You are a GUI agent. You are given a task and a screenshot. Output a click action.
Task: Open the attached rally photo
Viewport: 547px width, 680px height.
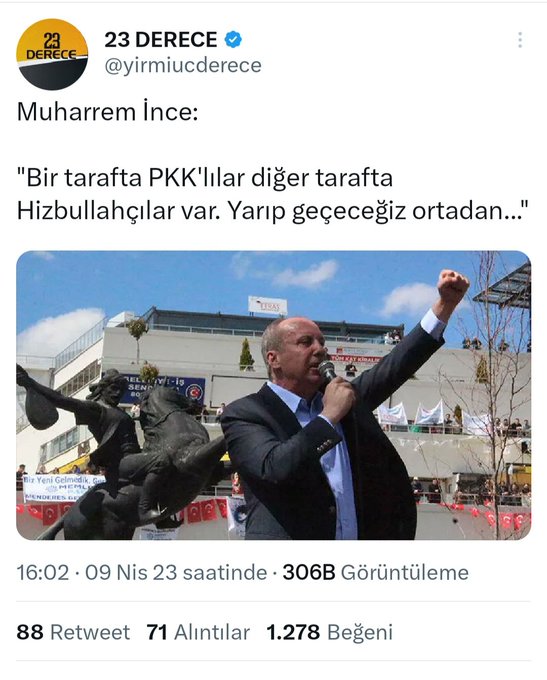[273, 395]
